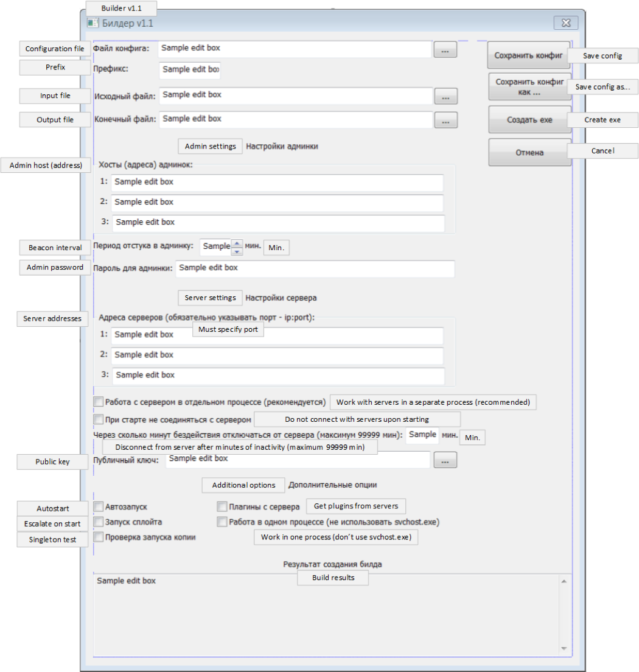Click the scroll-up arrow in the build results box
Screen dimensions: 639x672
click(x=564, y=582)
